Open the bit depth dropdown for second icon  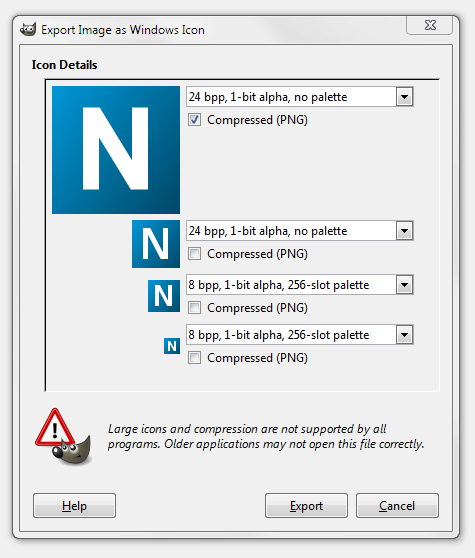pos(300,231)
